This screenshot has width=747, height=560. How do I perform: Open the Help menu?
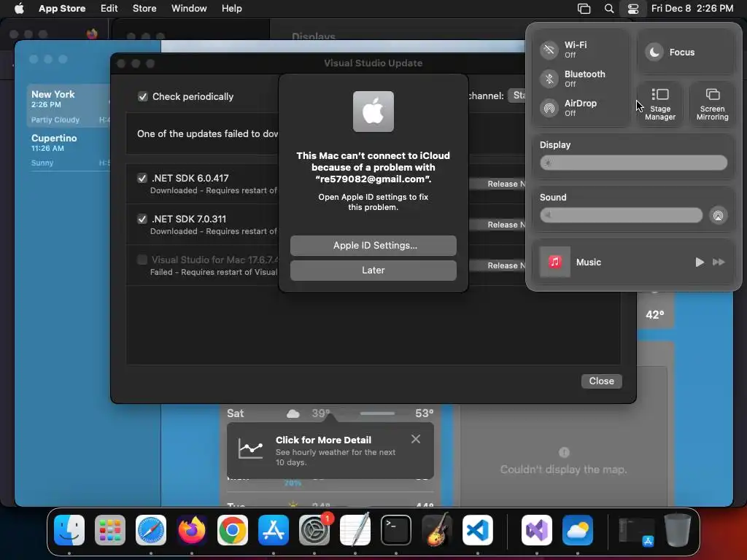click(231, 9)
